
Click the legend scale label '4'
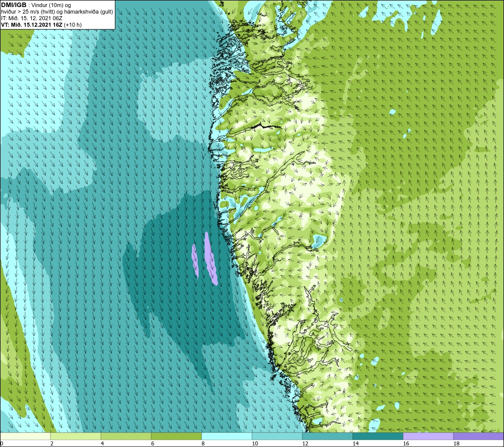tap(102, 444)
